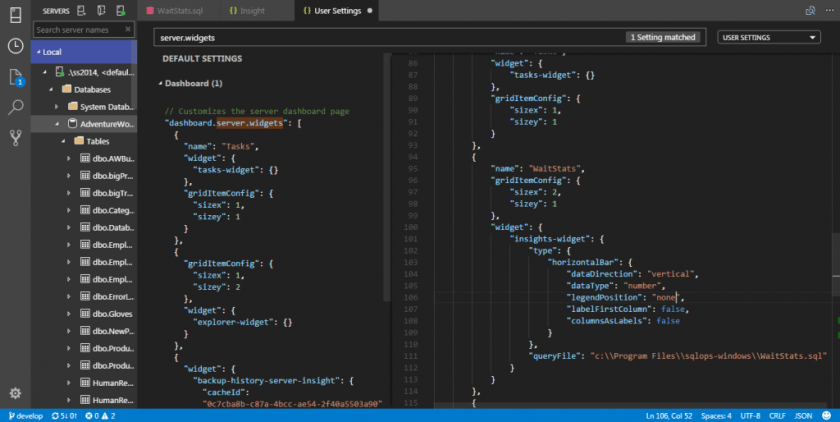Click New Server Group icon
Screen dimensions: 840x422
[x=101, y=10]
